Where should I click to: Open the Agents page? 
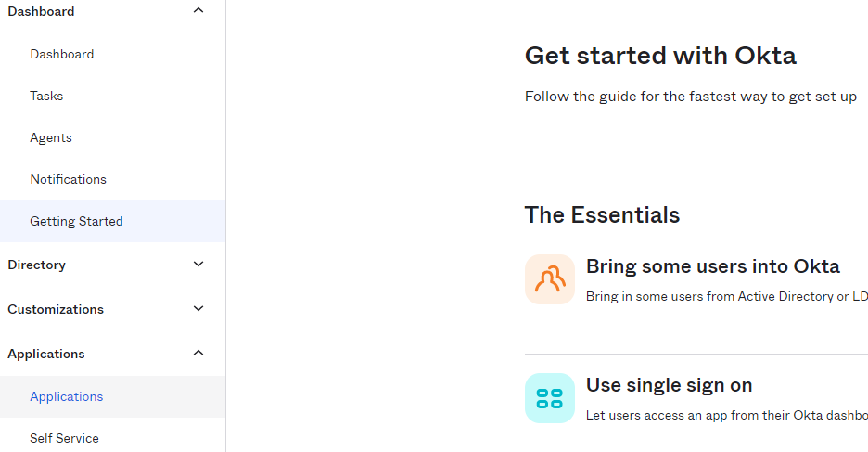click(51, 137)
